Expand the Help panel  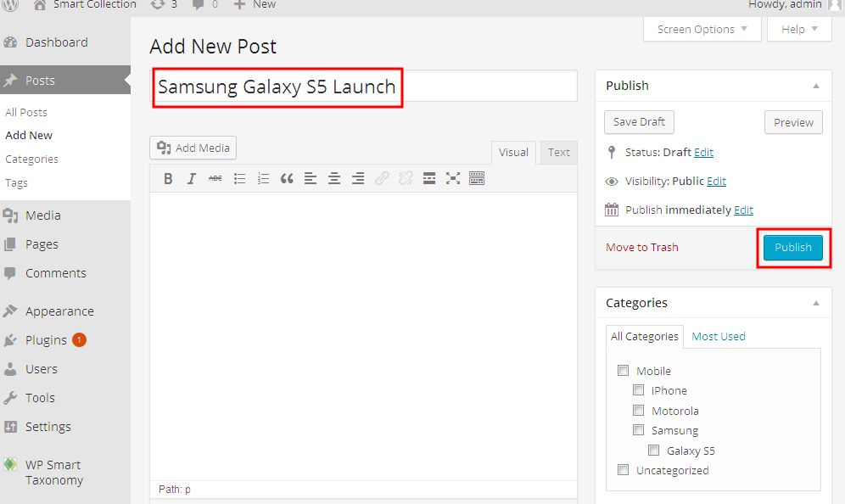coord(799,29)
